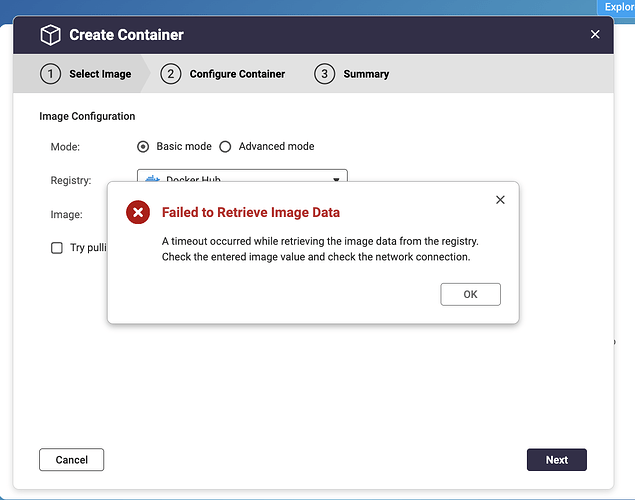
Task: Go to Select Image step
Action: (x=99, y=74)
